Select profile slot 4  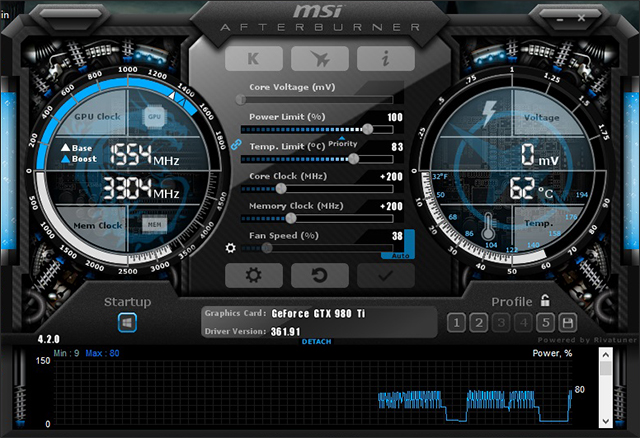point(524,323)
